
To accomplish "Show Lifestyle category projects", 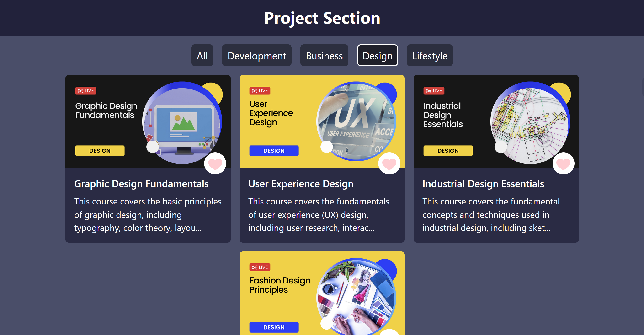I will click(x=430, y=55).
